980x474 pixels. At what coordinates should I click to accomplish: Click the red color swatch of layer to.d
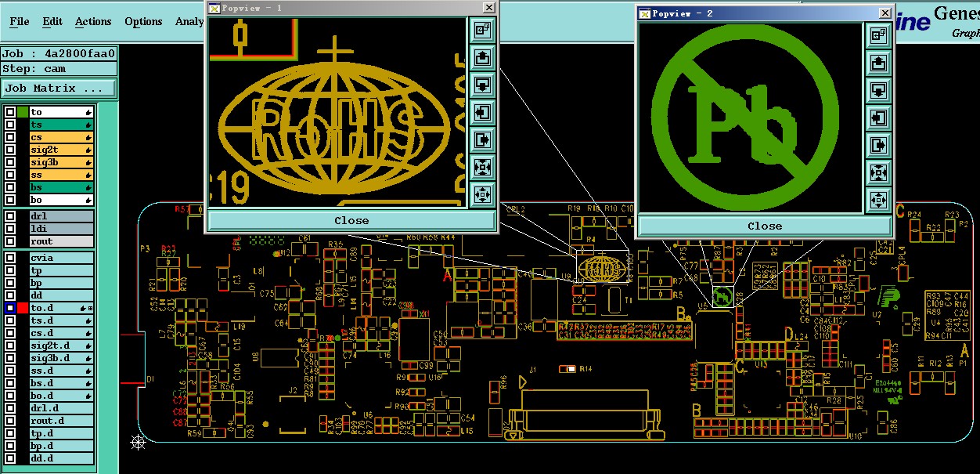(x=23, y=308)
